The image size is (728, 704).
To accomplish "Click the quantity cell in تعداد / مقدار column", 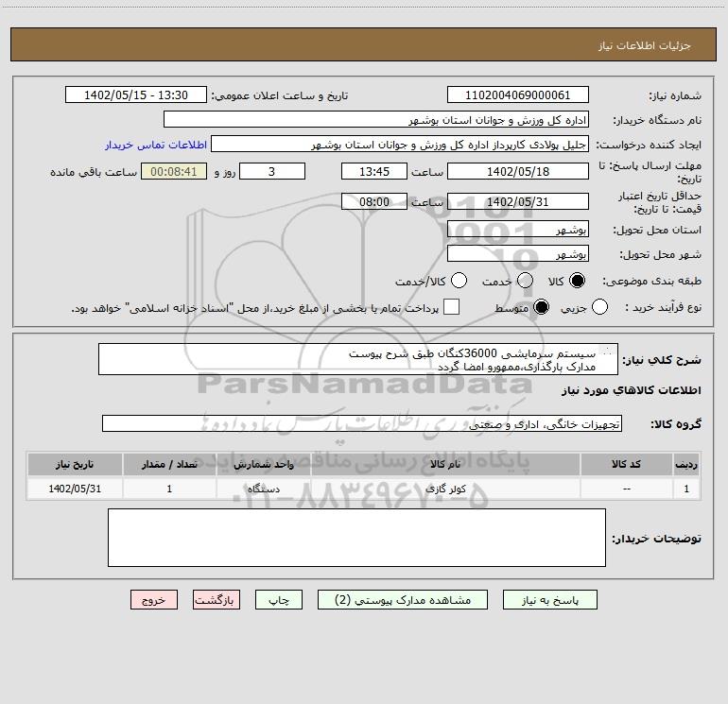I will coord(169,489).
